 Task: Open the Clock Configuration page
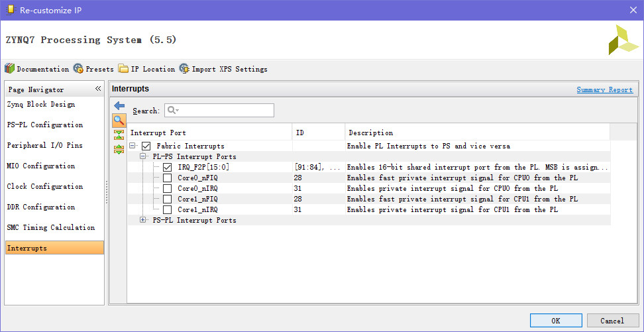click(x=44, y=187)
